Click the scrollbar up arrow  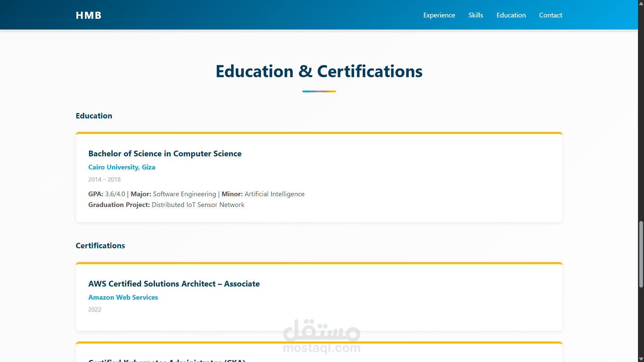tap(641, 3)
